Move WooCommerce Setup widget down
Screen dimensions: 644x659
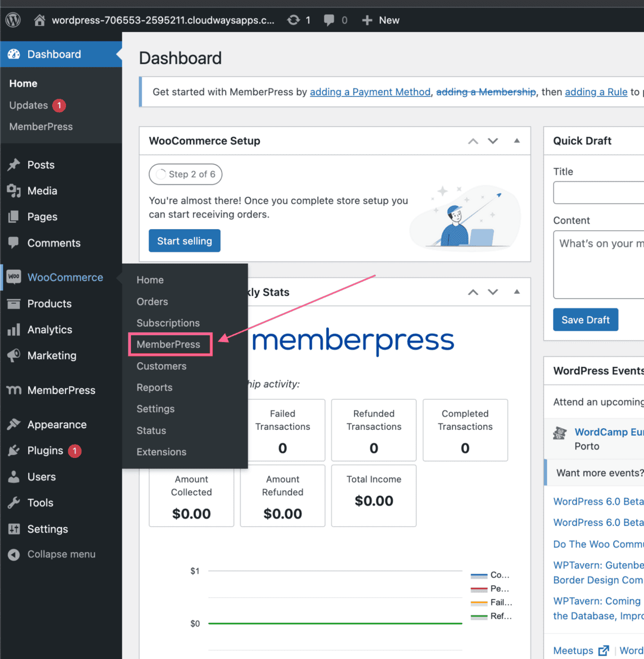493,141
